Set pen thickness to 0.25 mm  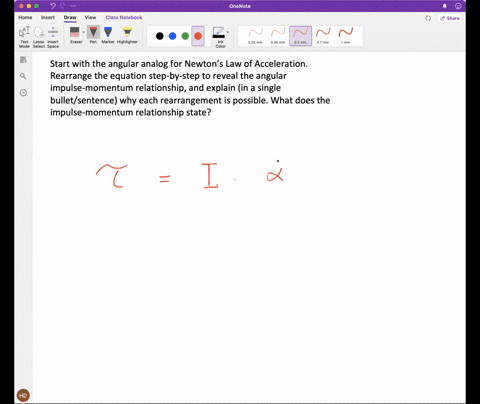[255, 36]
